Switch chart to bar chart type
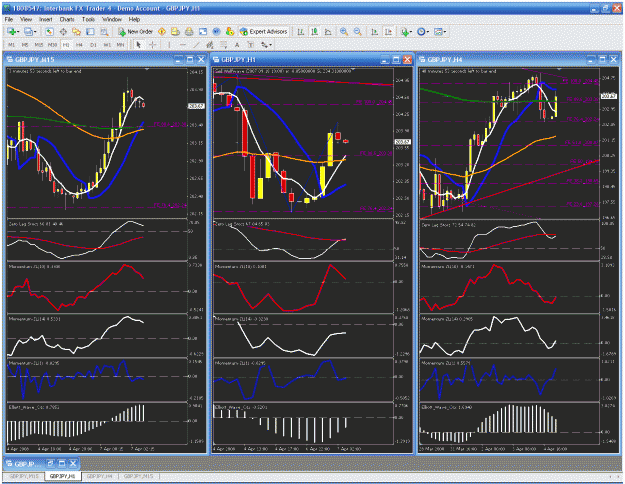 click(301, 31)
